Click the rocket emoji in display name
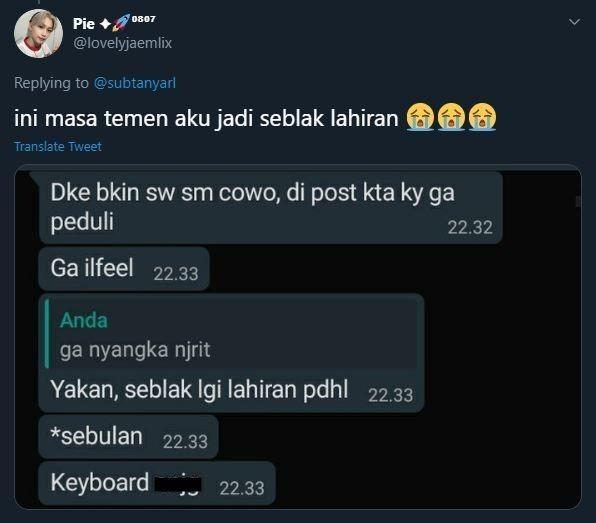Viewport: 596px width, 523px height. [x=121, y=23]
